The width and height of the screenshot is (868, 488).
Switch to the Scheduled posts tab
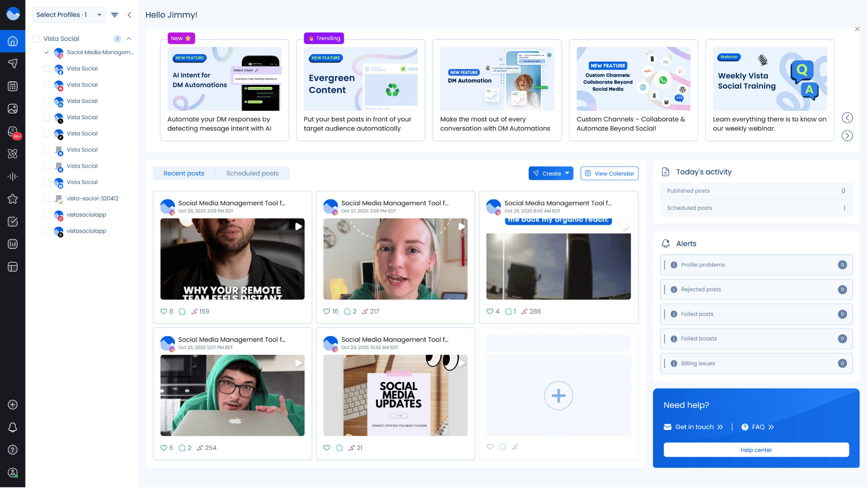click(252, 174)
